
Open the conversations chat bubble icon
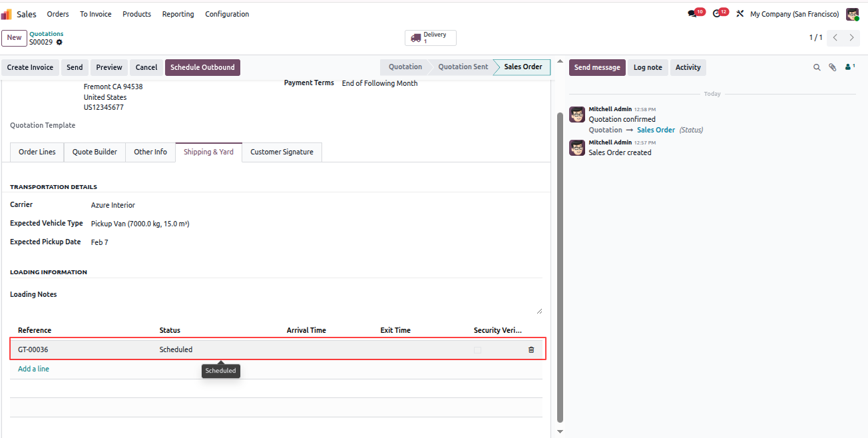click(x=692, y=14)
